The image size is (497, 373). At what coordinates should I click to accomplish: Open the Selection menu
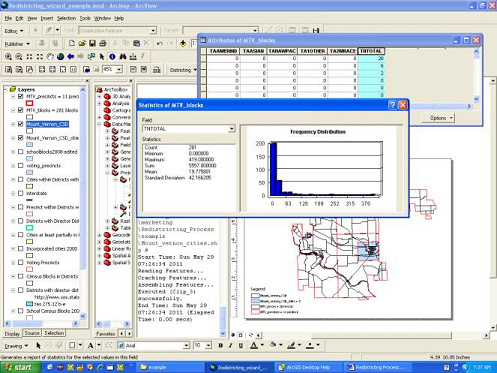point(66,18)
